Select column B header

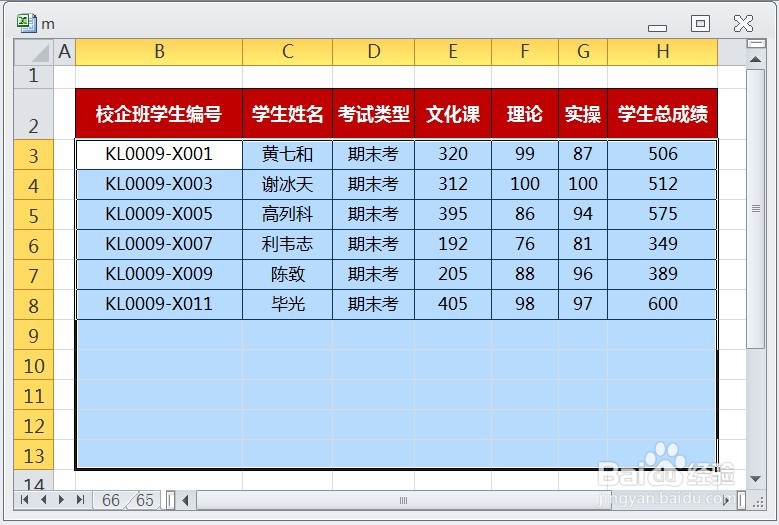pos(159,52)
